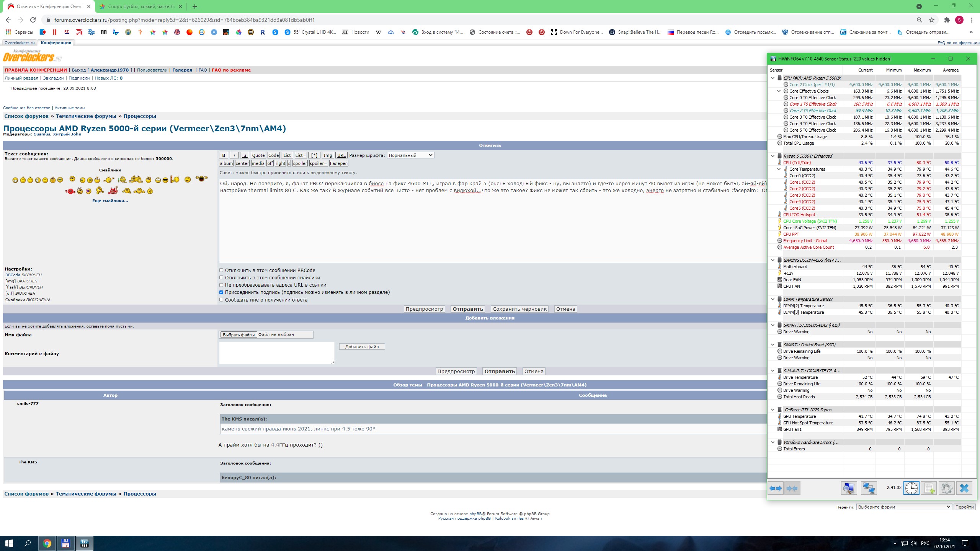Click blue X close sensors icon
The height and width of the screenshot is (551, 980).
point(964,488)
